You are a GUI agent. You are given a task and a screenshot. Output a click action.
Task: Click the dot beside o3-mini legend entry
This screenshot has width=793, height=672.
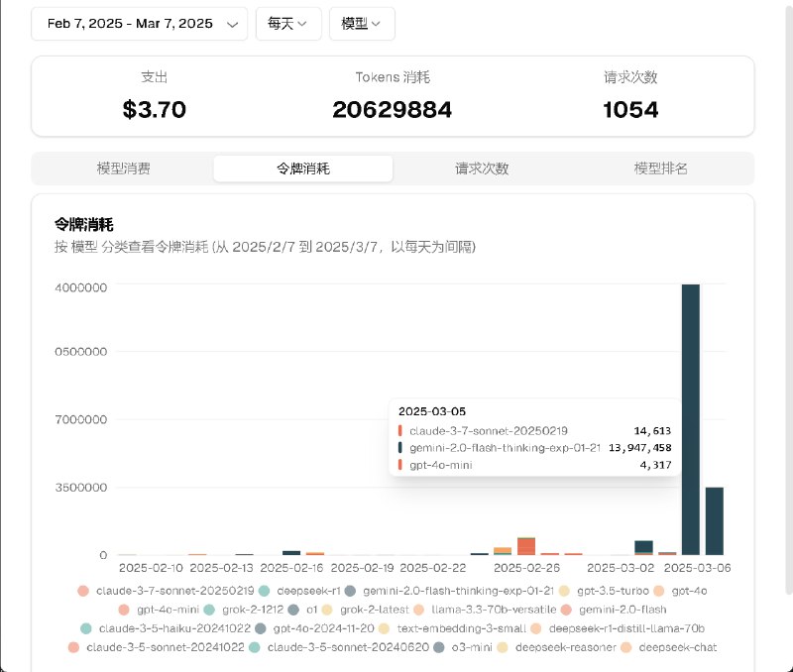[436, 647]
